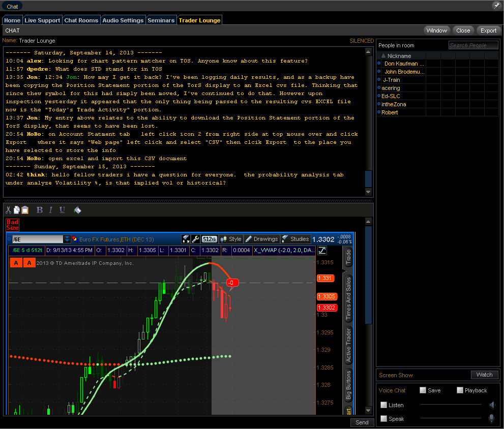This screenshot has height=429, width=504.
Task: Click status dot next to Robert
Action: tap(379, 112)
